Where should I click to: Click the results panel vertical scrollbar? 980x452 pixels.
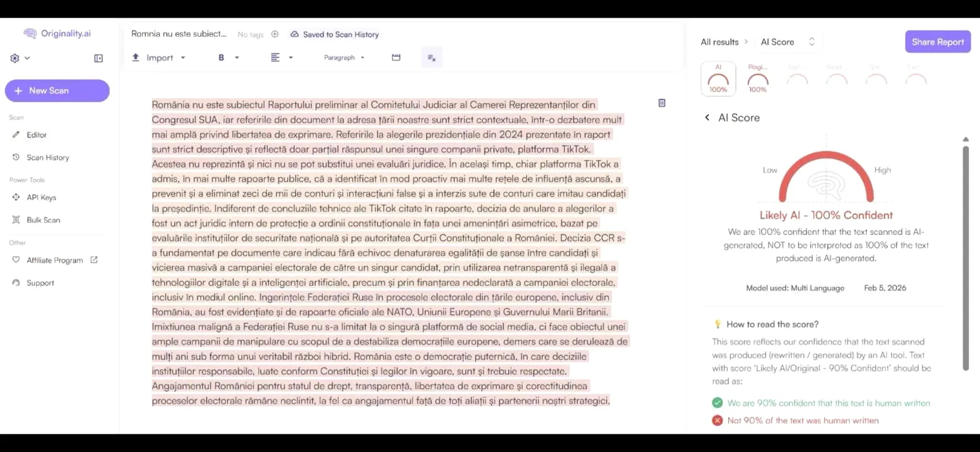pos(966,258)
